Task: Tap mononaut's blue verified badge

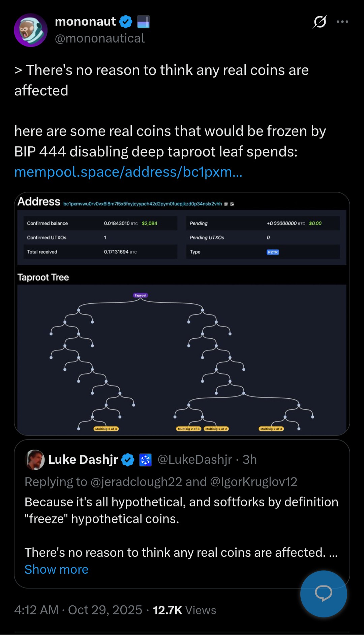Action: (x=126, y=22)
